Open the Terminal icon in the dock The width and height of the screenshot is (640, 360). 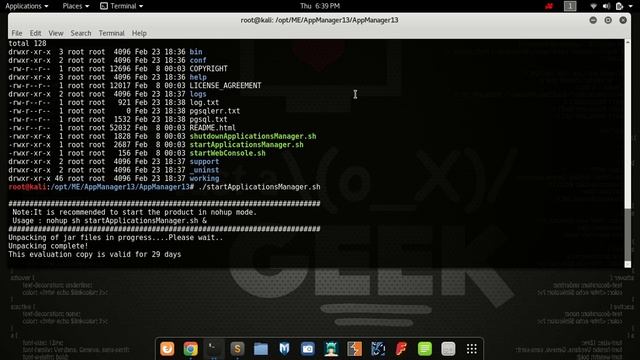214,349
